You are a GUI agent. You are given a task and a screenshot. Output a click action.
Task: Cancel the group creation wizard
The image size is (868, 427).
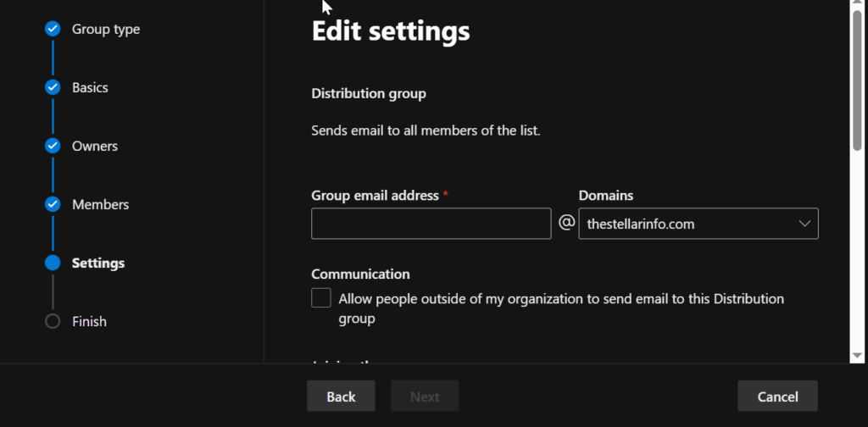[x=777, y=396]
